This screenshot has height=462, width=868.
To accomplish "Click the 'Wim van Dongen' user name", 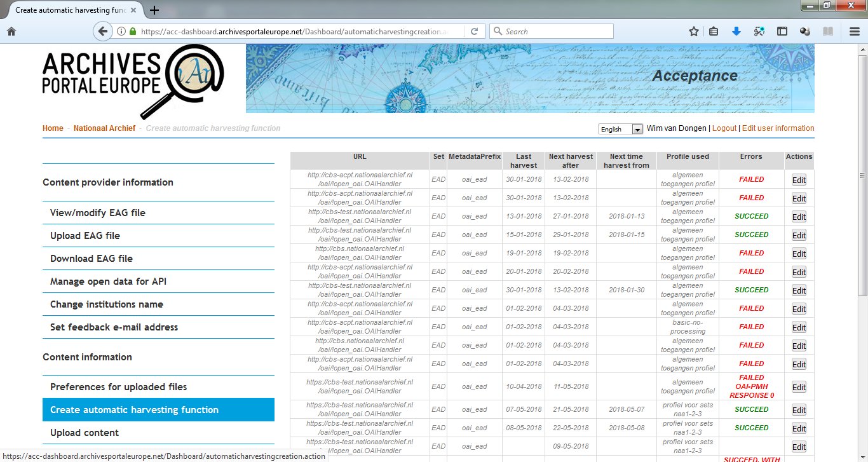I will [676, 128].
